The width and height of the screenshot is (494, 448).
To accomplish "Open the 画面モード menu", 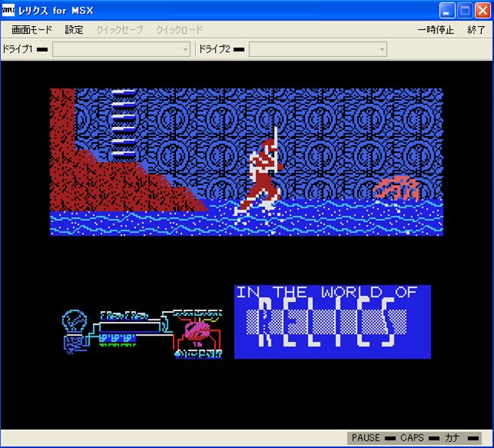I will pos(32,30).
